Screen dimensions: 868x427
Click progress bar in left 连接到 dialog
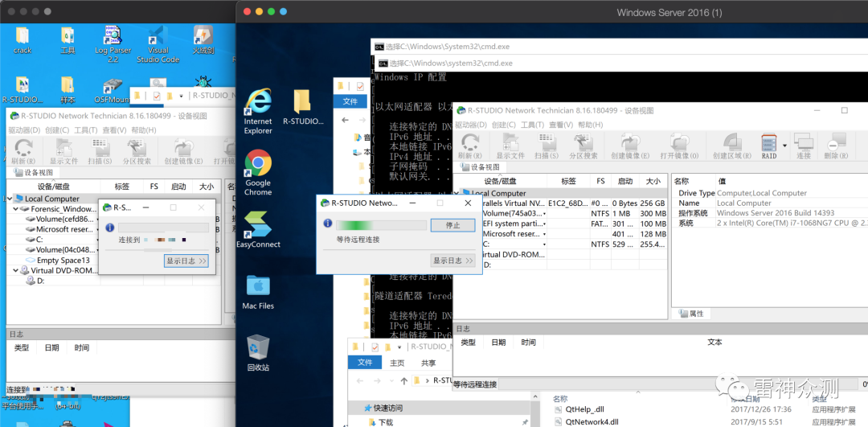tap(163, 228)
